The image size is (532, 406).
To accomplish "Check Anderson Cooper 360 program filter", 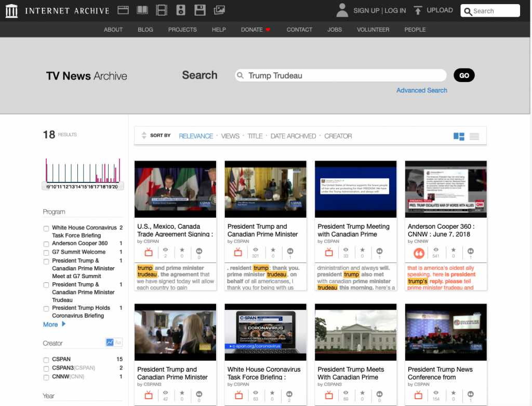I will point(46,244).
